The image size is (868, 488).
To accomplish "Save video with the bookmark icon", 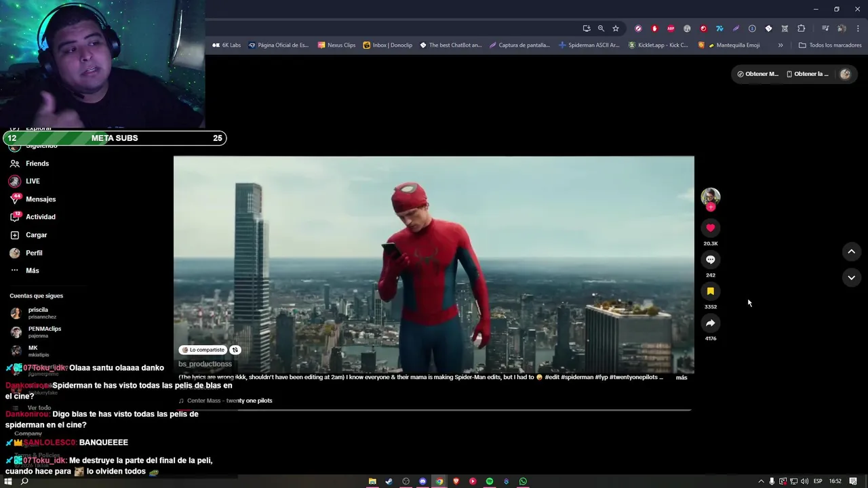I will [710, 291].
